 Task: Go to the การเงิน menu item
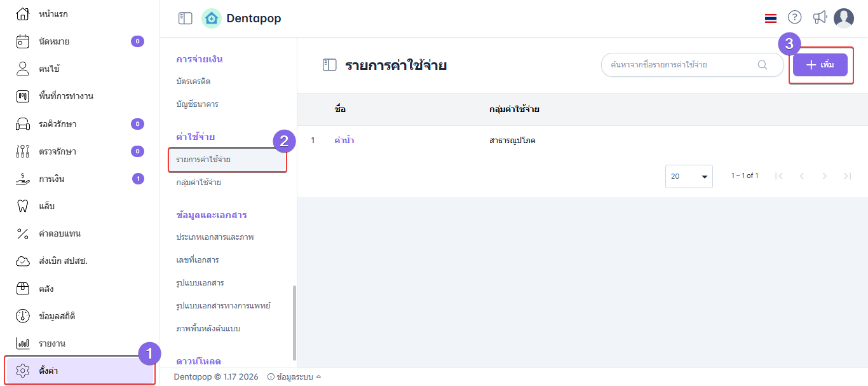tap(51, 179)
